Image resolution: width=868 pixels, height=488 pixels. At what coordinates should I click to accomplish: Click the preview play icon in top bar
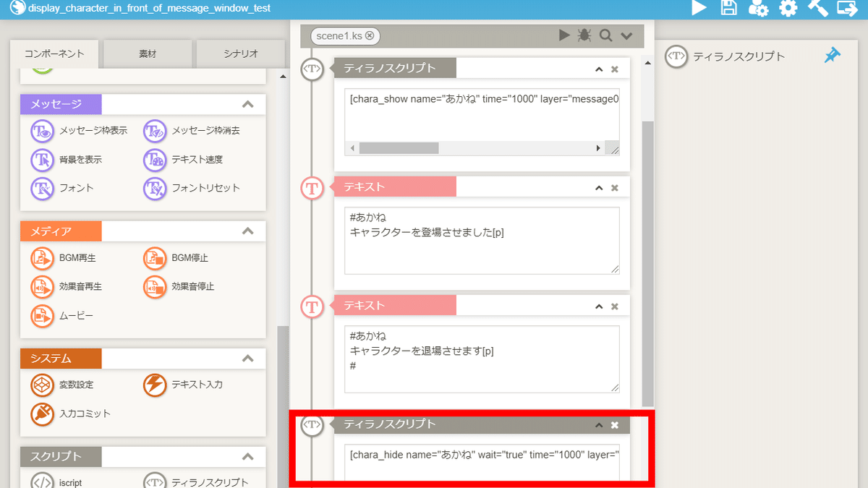point(699,8)
